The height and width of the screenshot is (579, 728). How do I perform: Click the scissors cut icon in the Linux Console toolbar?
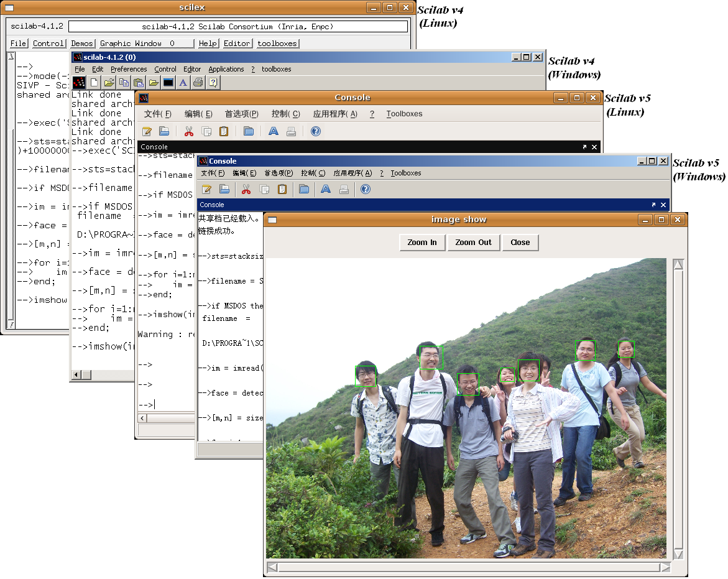point(189,131)
